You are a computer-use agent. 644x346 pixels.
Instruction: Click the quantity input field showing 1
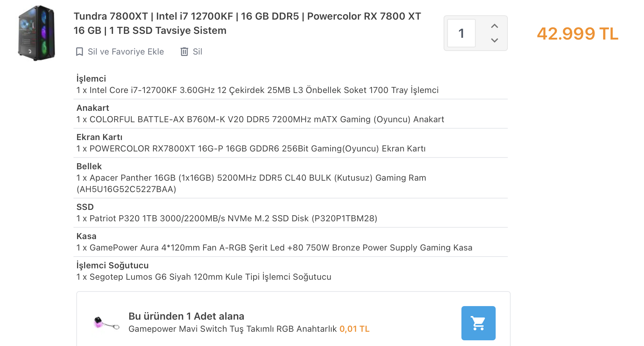461,33
